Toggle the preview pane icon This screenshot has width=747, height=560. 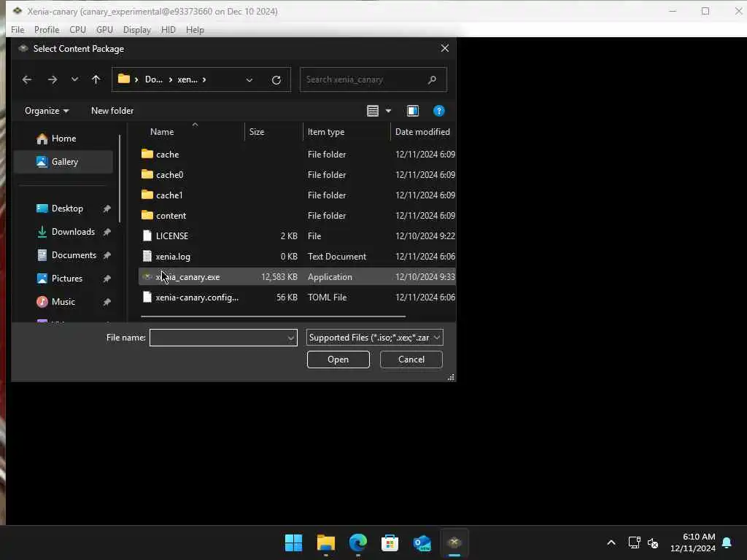[x=413, y=111]
